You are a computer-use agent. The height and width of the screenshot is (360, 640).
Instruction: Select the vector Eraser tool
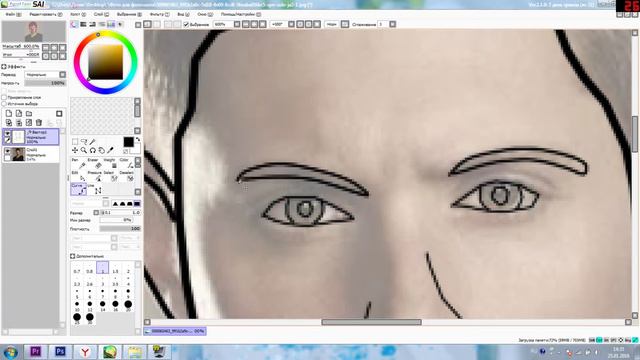tap(95, 163)
